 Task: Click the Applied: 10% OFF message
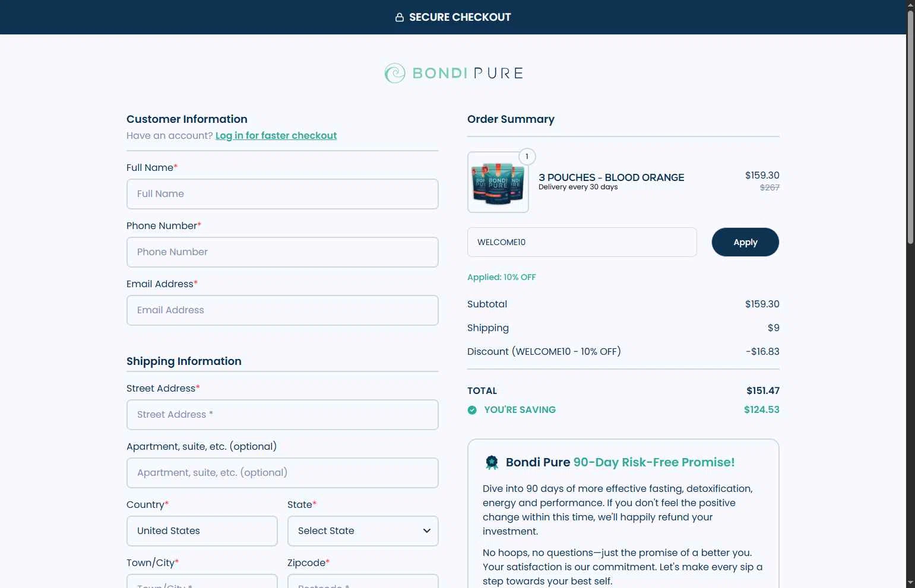(501, 277)
